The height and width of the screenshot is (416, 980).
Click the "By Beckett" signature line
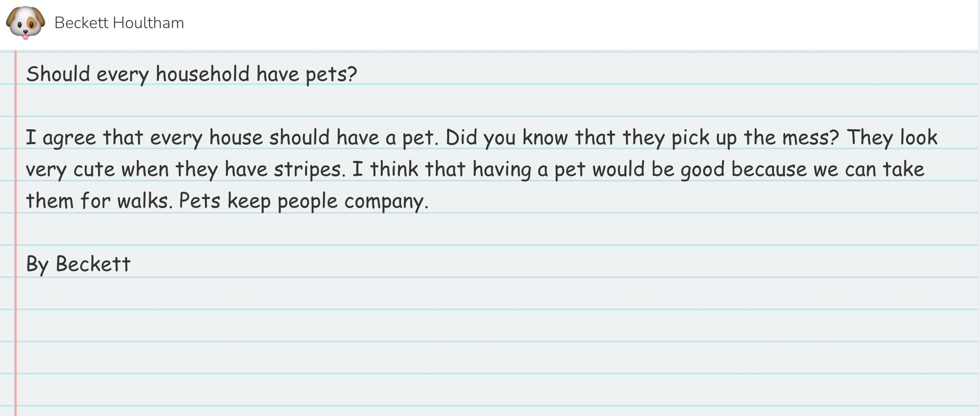click(78, 264)
